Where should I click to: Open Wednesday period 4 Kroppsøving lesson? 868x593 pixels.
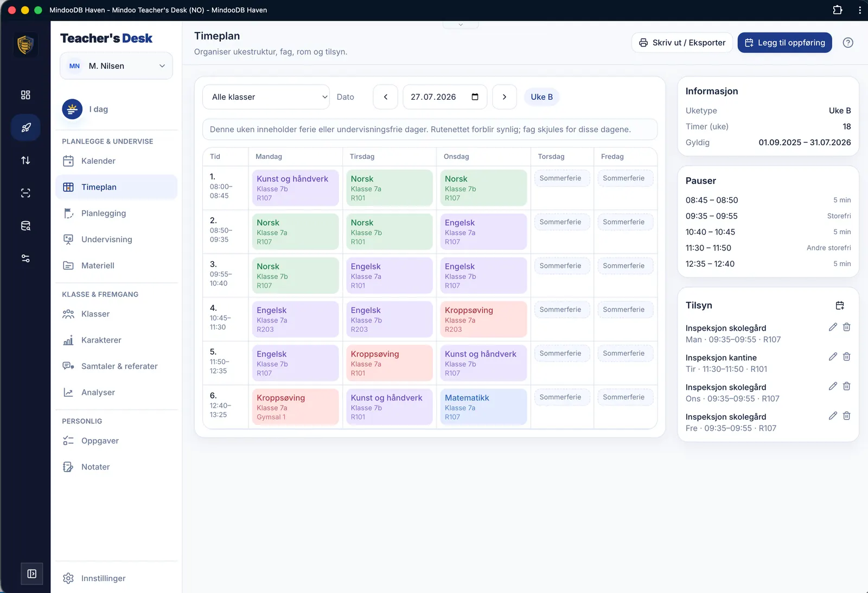click(483, 319)
